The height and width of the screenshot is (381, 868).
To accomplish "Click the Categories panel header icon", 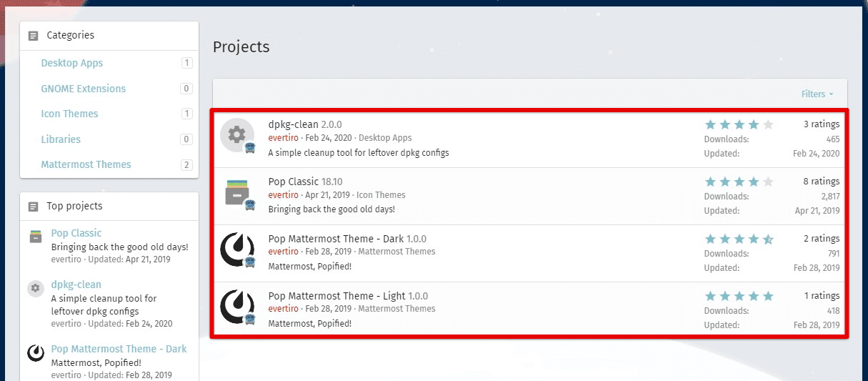I will [33, 36].
